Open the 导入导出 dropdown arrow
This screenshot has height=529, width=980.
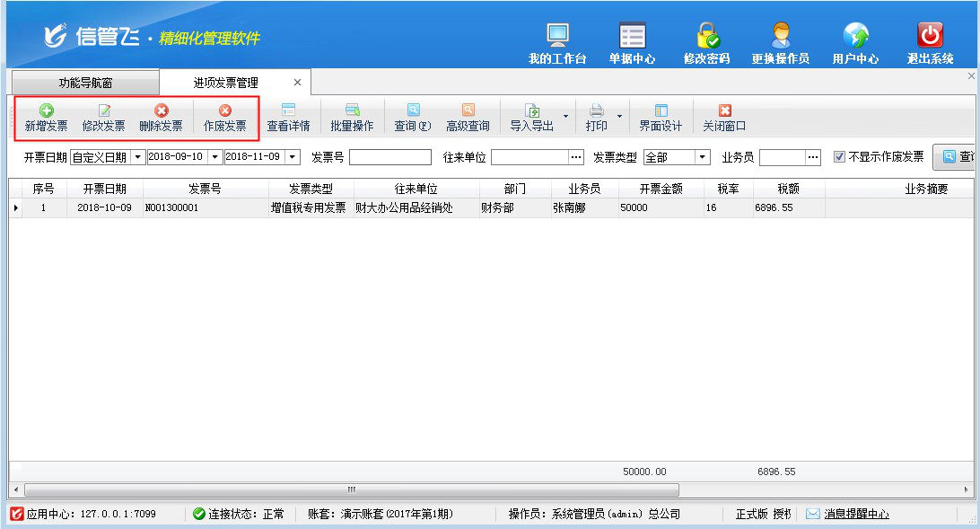point(565,117)
